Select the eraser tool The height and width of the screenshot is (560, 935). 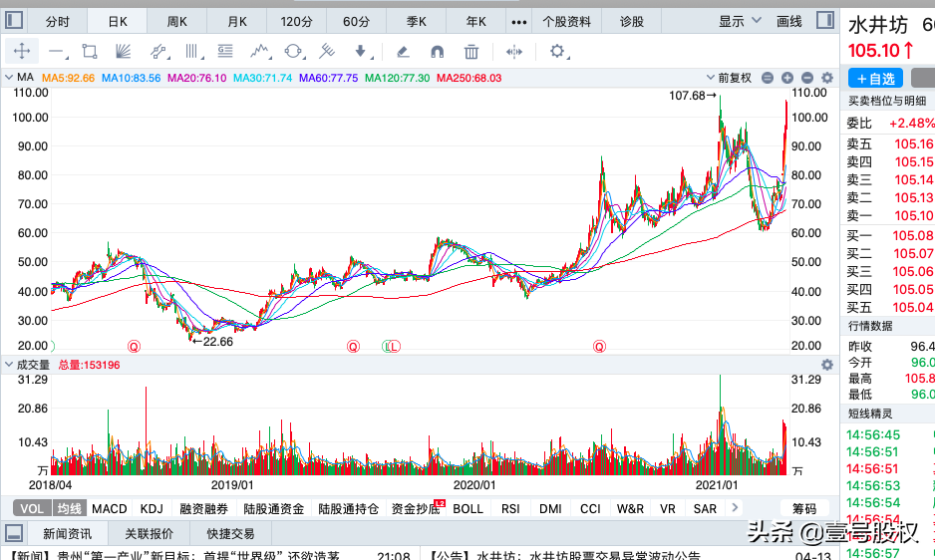tap(403, 52)
